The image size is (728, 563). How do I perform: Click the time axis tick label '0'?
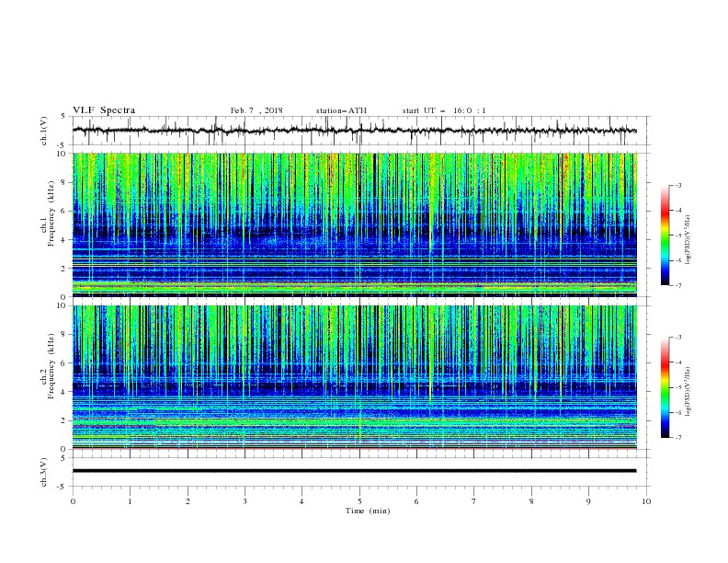[73, 501]
